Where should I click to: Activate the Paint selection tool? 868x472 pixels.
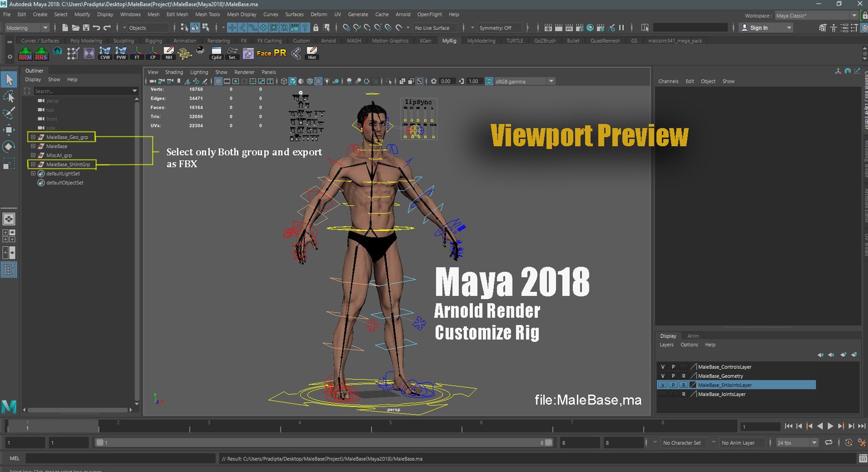pyautogui.click(x=9, y=113)
